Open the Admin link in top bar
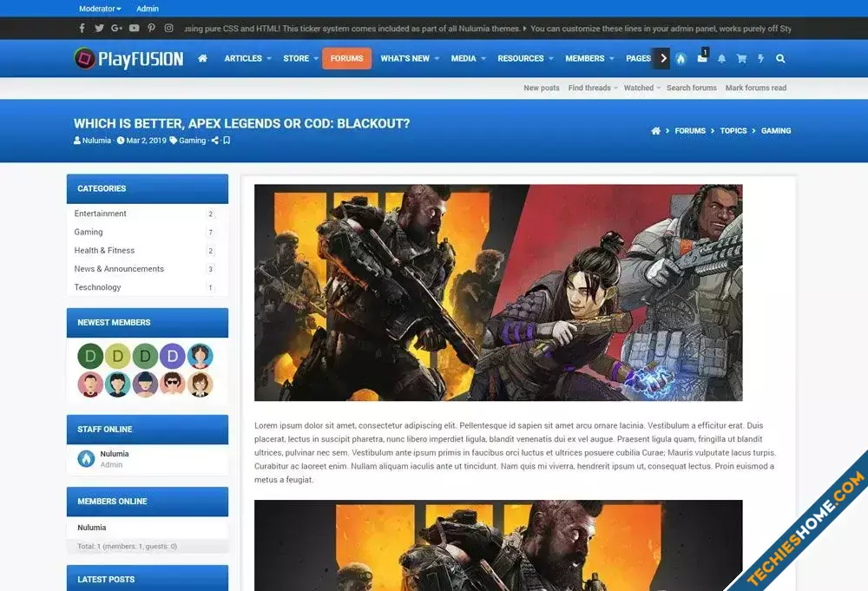868x591 pixels. coord(148,9)
